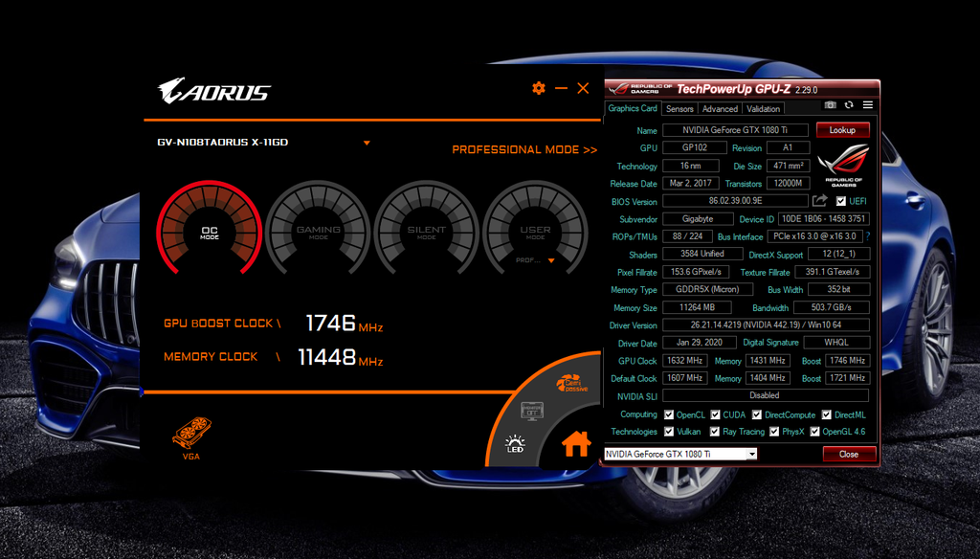Click the Name field showing NVIDIA GeForce GTX 1080 Ti
The height and width of the screenshot is (559, 980).
pyautogui.click(x=735, y=130)
